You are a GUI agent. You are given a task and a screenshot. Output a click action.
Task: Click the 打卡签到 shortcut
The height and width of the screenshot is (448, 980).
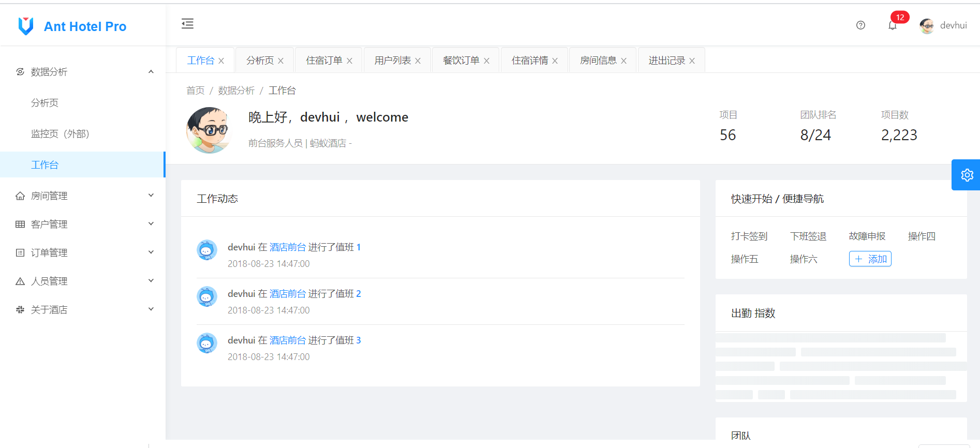749,236
